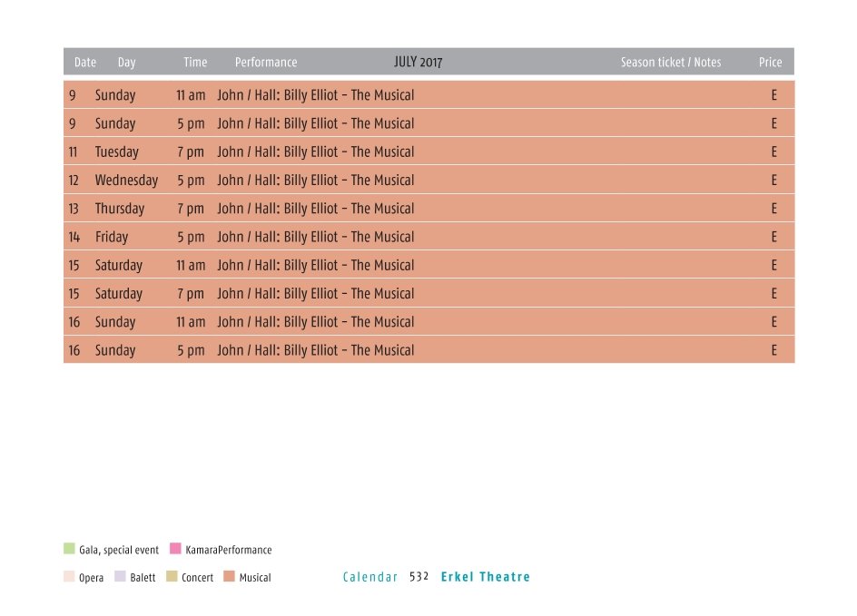Click the day name Friday

(112, 237)
